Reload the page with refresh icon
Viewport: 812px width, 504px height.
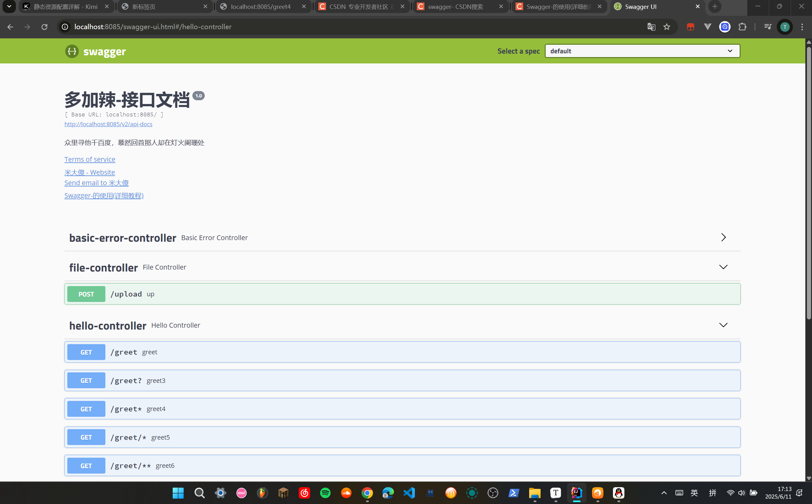[44, 27]
